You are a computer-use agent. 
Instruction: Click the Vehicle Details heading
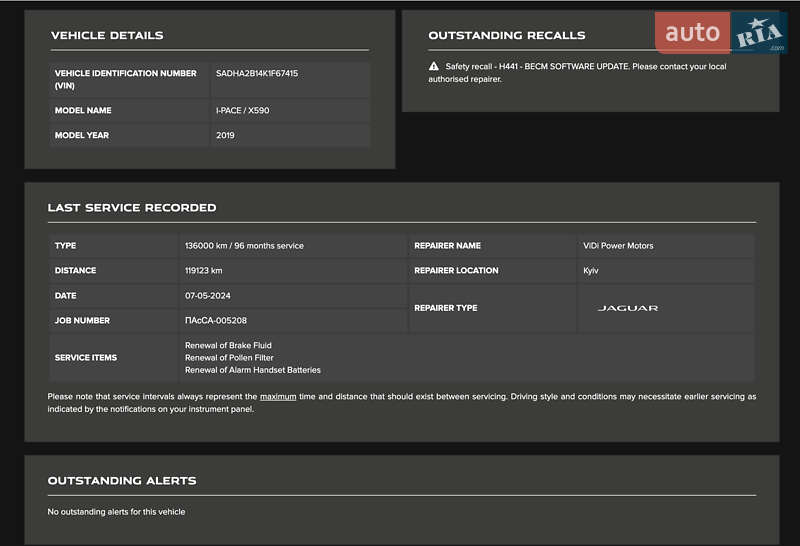tap(107, 35)
